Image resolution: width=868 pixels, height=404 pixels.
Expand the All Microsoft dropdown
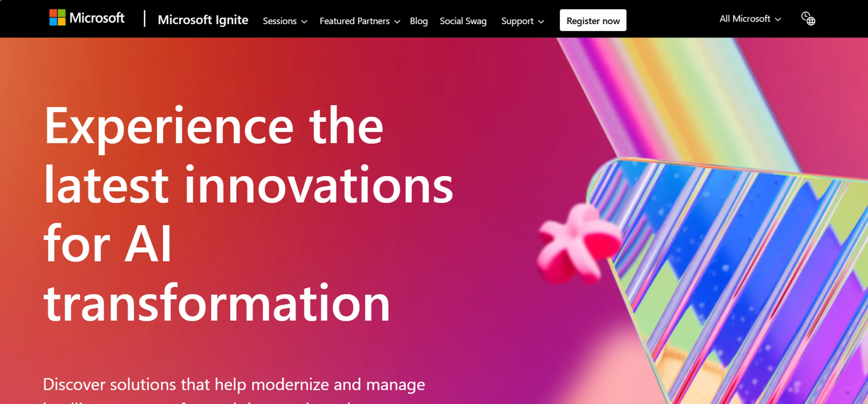pos(749,19)
